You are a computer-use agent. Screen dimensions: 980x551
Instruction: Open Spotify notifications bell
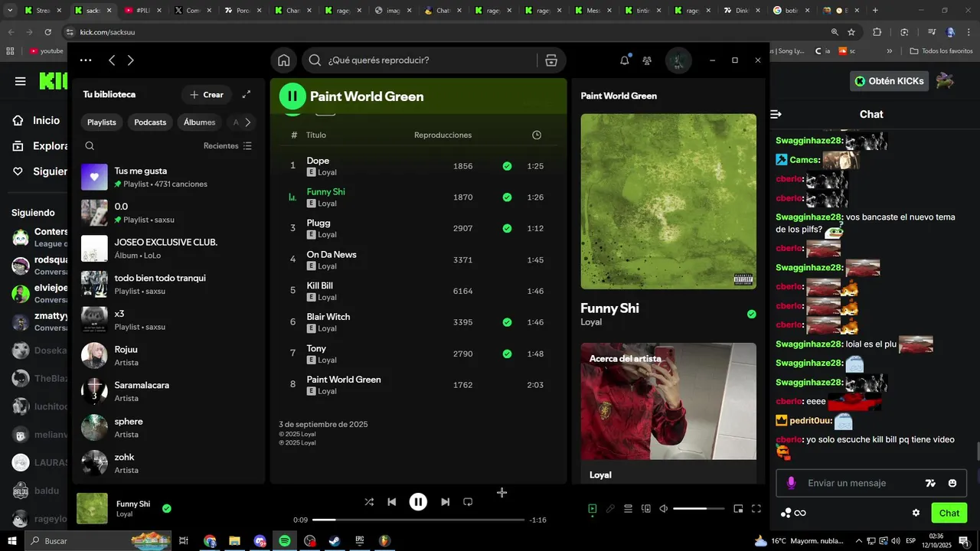click(x=625, y=60)
